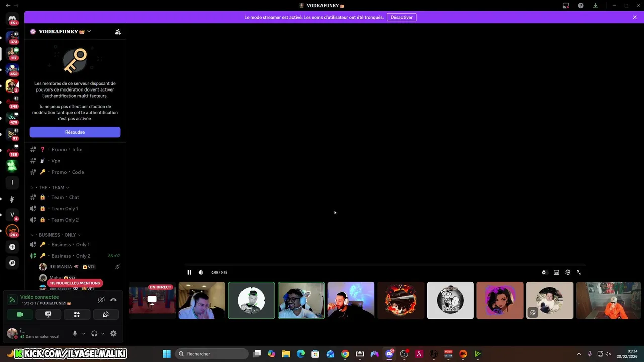Click the video progress bar
The height and width of the screenshot is (362, 644).
pyautogui.click(x=384, y=265)
